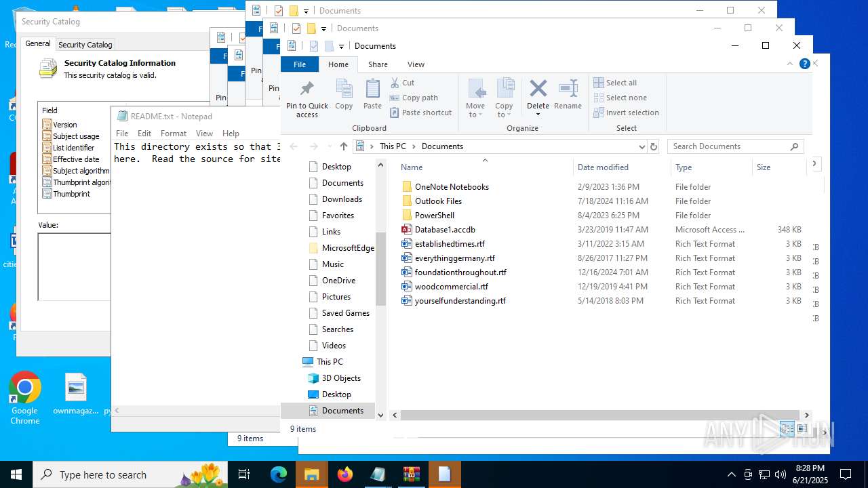Screen dimensions: 868x488
Task: Select 3D Objects in navigation pane
Action: click(341, 378)
